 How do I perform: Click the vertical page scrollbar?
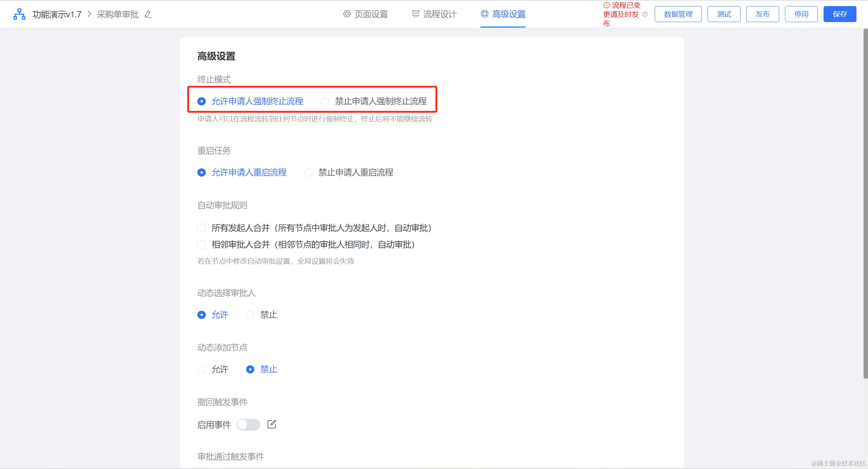(x=865, y=203)
